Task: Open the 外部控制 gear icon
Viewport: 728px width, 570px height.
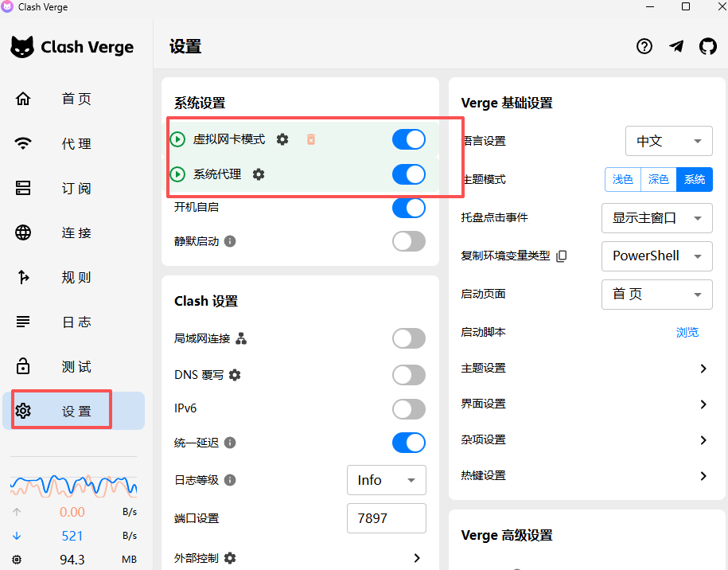Action: (230, 558)
